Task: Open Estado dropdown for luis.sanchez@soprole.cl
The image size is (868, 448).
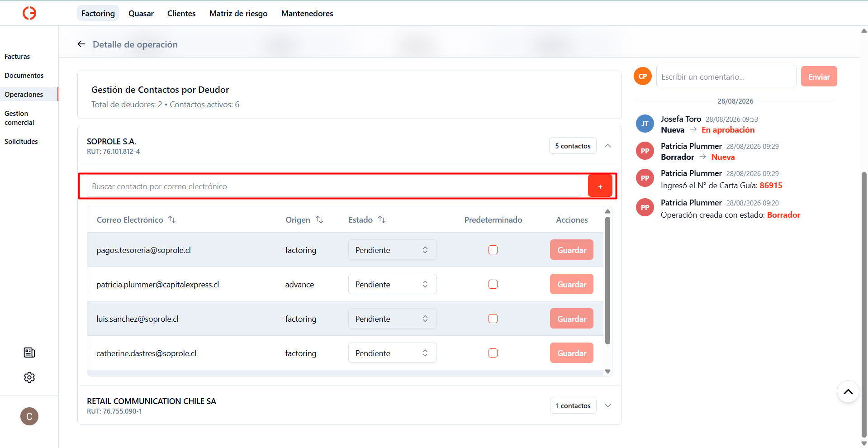Action: 392,319
